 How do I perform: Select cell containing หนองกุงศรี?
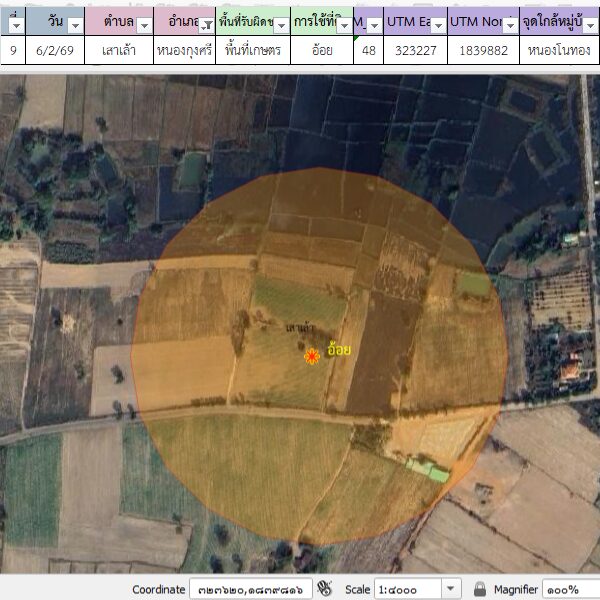tap(185, 49)
